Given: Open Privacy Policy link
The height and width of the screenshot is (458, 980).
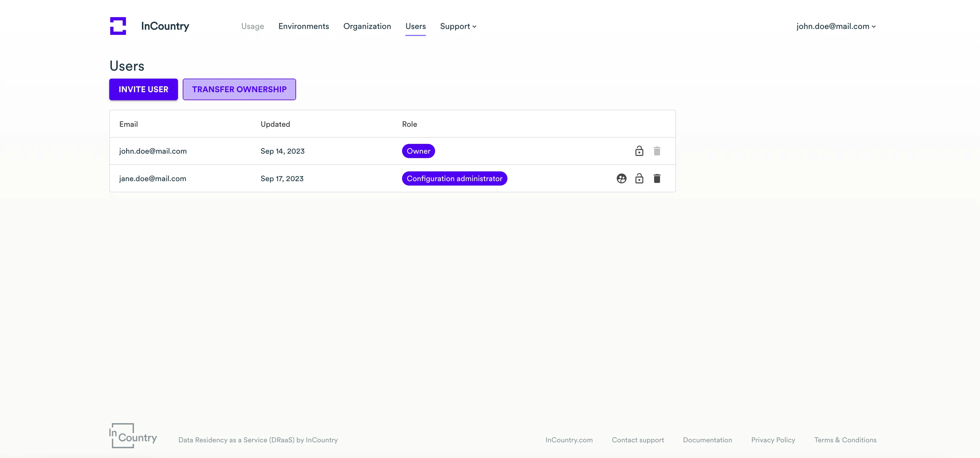Looking at the screenshot, I should [773, 440].
